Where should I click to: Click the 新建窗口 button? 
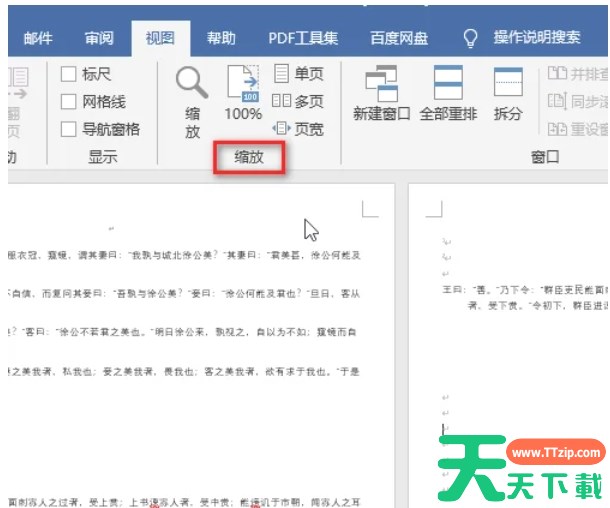coord(382,93)
